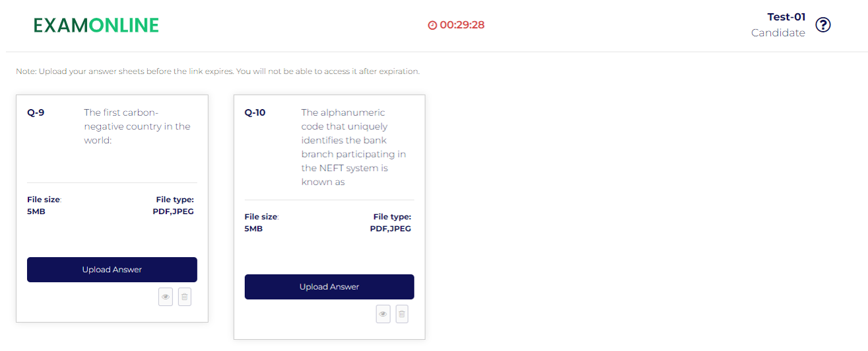Screen dimensions: 868x351
Task: Open the help question mark icon
Action: tap(823, 25)
